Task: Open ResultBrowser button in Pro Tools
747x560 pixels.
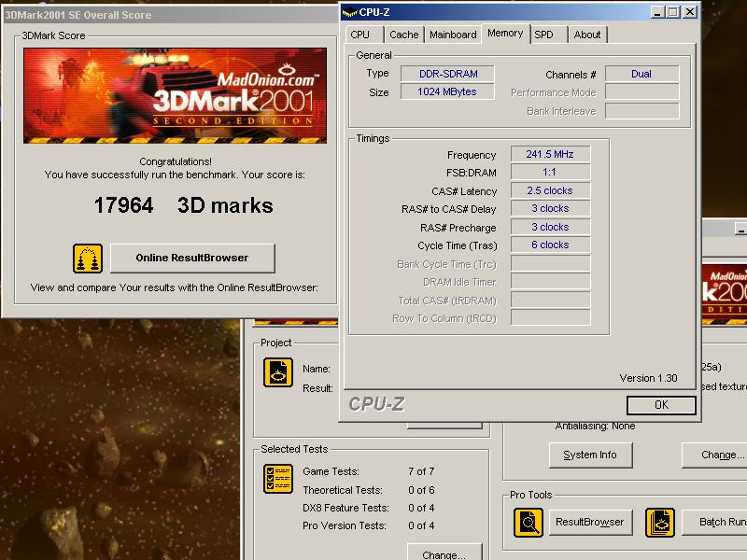Action: coord(590,523)
